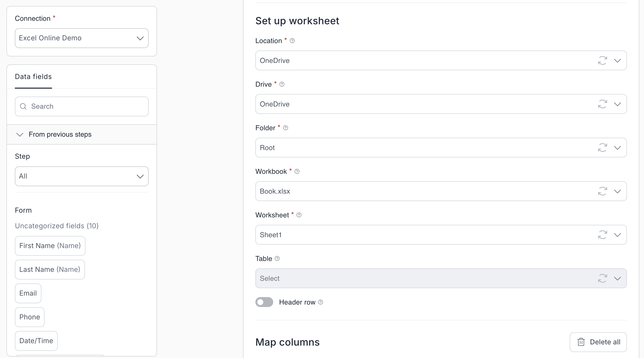Open the Step filter dropdown
Viewport: 644px width, 358px height.
tap(81, 176)
